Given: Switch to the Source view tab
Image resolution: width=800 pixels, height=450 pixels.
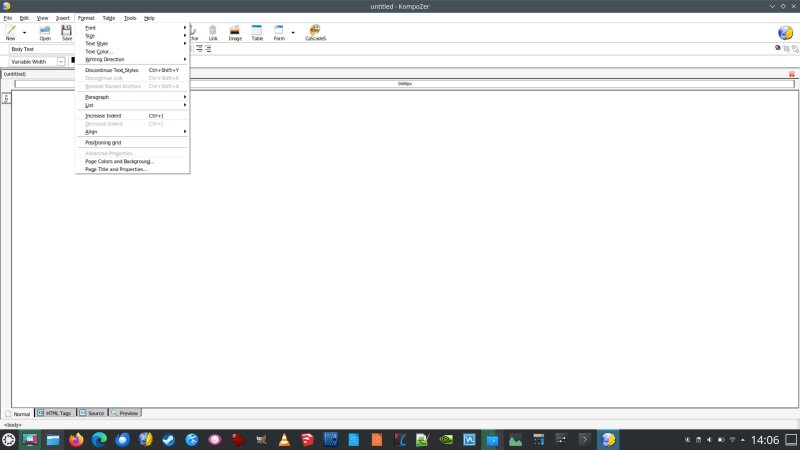Looking at the screenshot, I should click(92, 412).
